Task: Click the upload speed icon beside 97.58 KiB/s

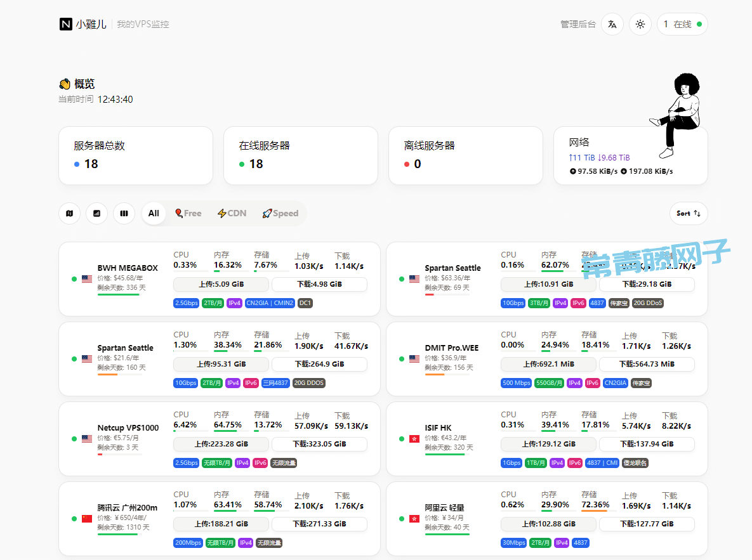Action: [572, 171]
